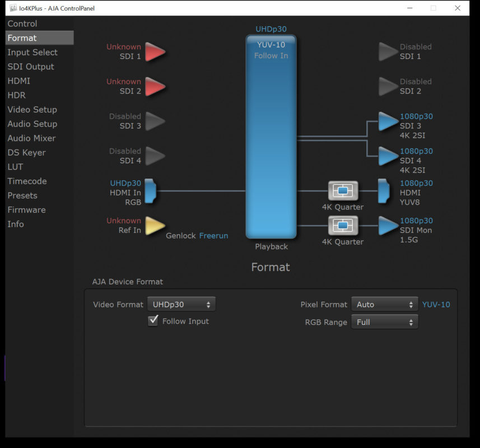Click the 1080p30 label for HDMI output

[416, 183]
